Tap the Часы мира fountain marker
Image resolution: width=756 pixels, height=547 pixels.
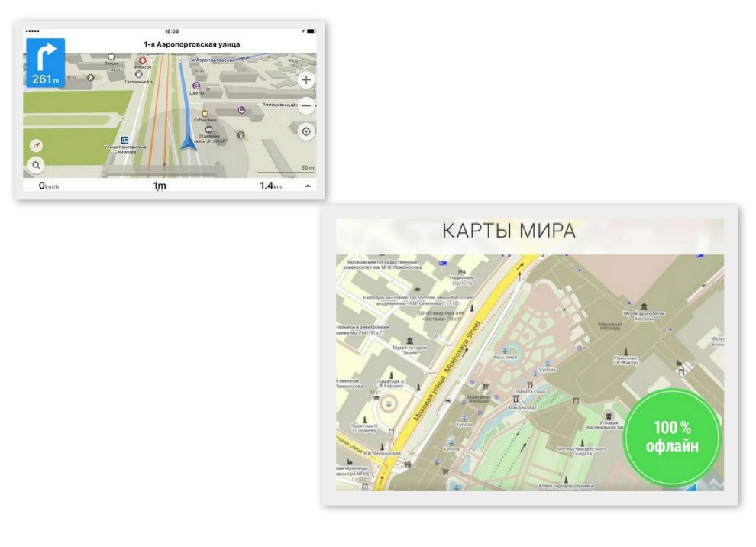tap(504, 350)
